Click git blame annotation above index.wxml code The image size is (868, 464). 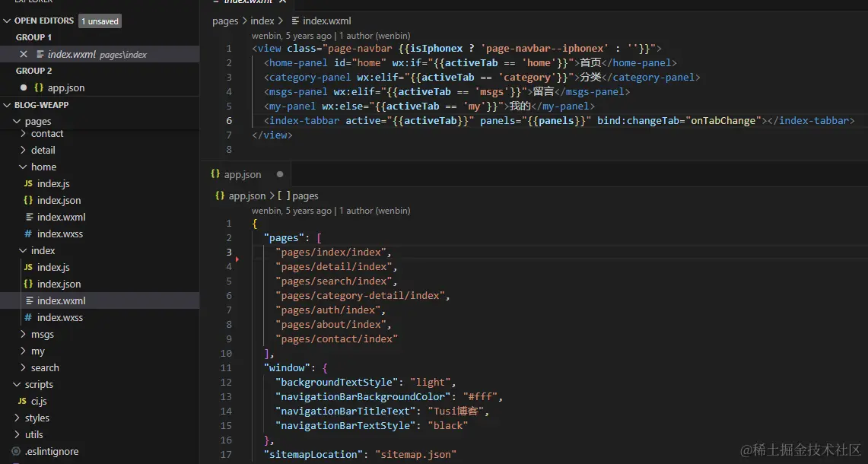tap(331, 36)
